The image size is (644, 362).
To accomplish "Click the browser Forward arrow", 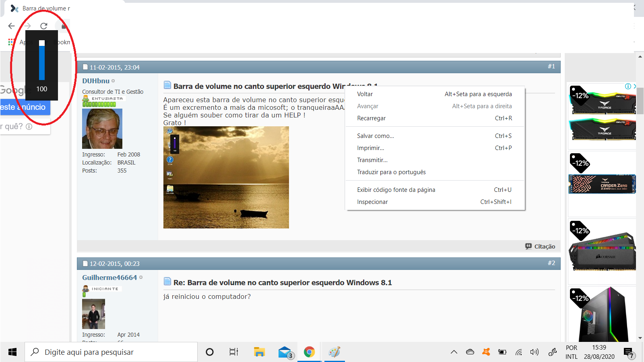I will click(27, 26).
